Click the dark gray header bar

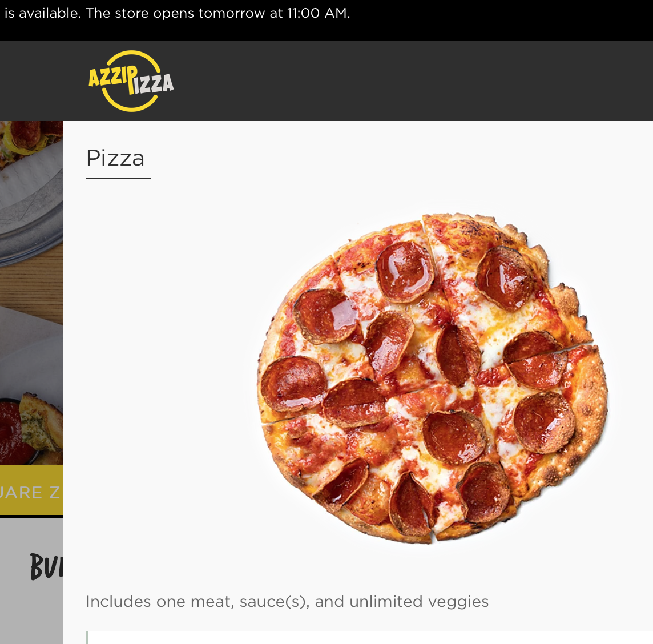326,81
